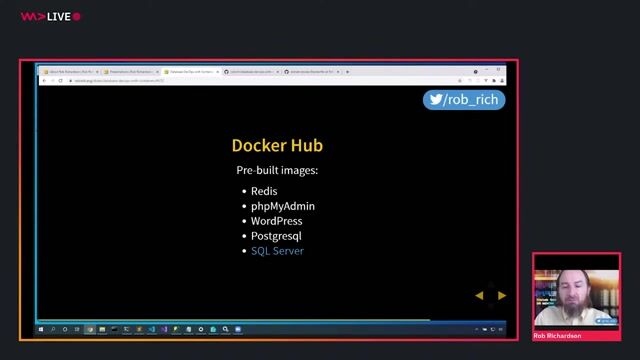The width and height of the screenshot is (640, 360).
Task: Click the Chrome taskbar icon
Action: (x=90, y=329)
